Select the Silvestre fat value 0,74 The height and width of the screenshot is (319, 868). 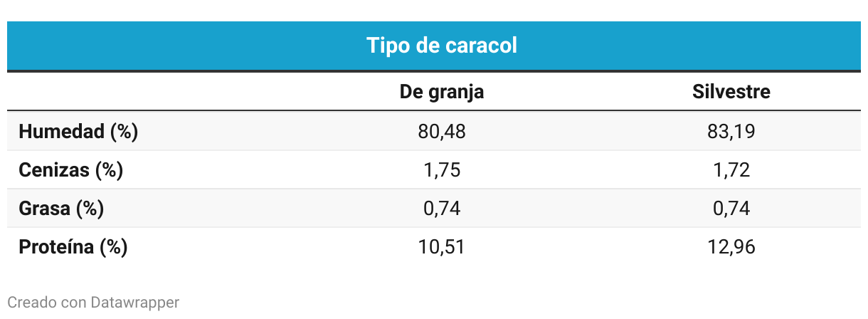pyautogui.click(x=731, y=209)
